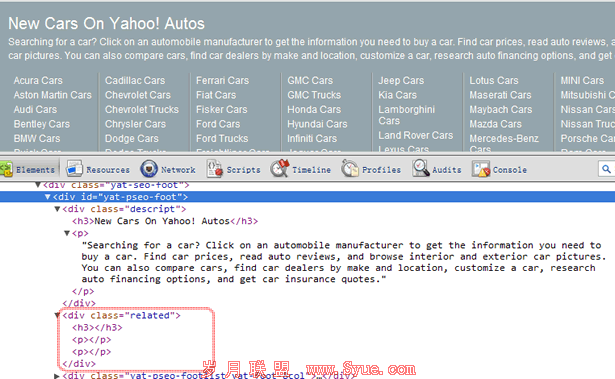Expand the yat-pseo-foot-list div node
Image resolution: width=615 pixels, height=379 pixels.
56,376
